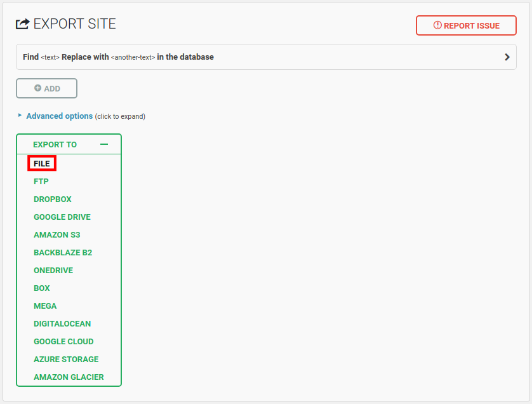Screen dimensions: 532x404
Task: Collapse the Export To dropdown minus icon
Action: pyautogui.click(x=104, y=144)
